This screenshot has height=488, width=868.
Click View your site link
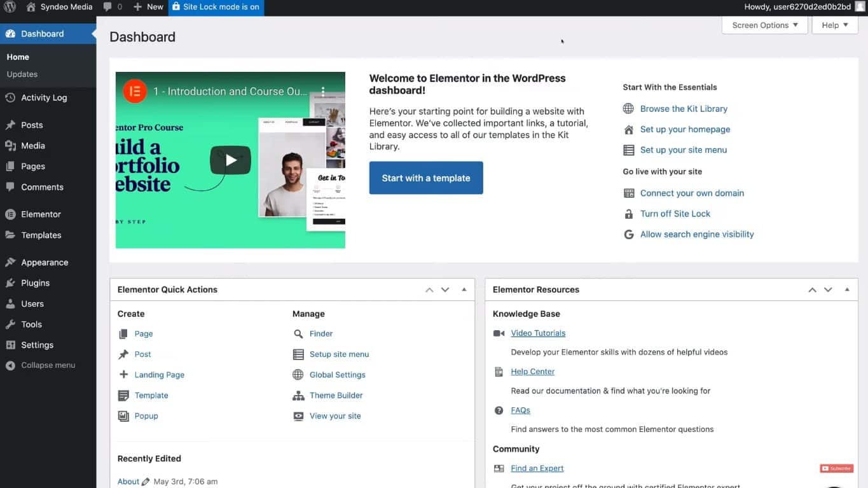335,416
